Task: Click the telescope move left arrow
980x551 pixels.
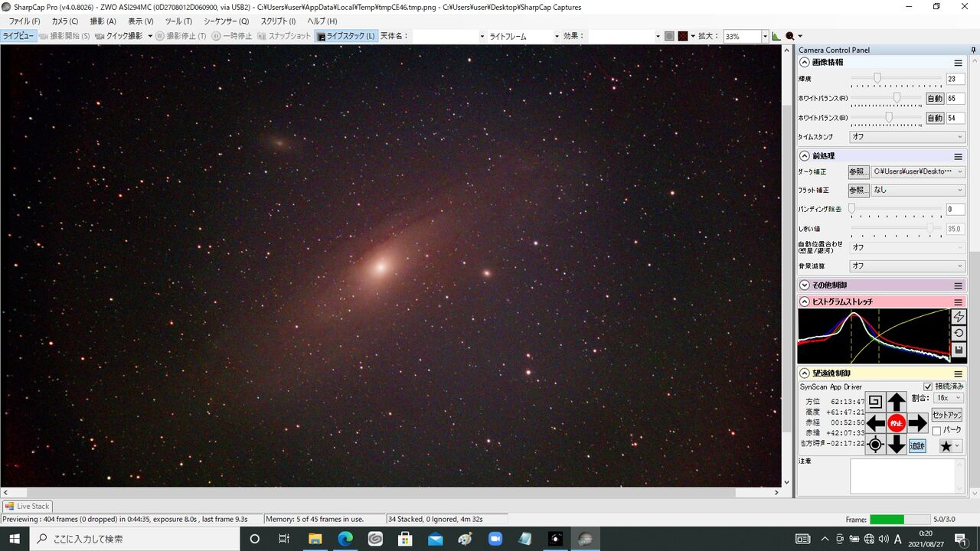Action: pyautogui.click(x=875, y=422)
